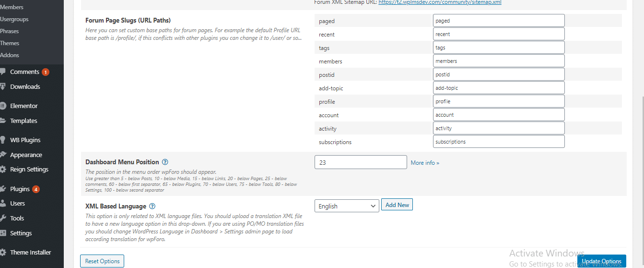This screenshot has height=268, width=644.
Task: Click the members slug input field
Action: [499, 61]
